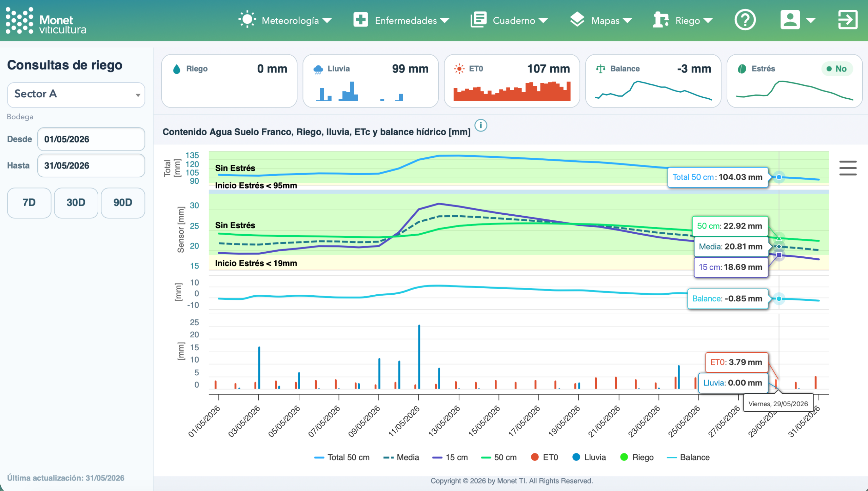
Task: Open the Enfermedades menu
Action: coord(401,20)
